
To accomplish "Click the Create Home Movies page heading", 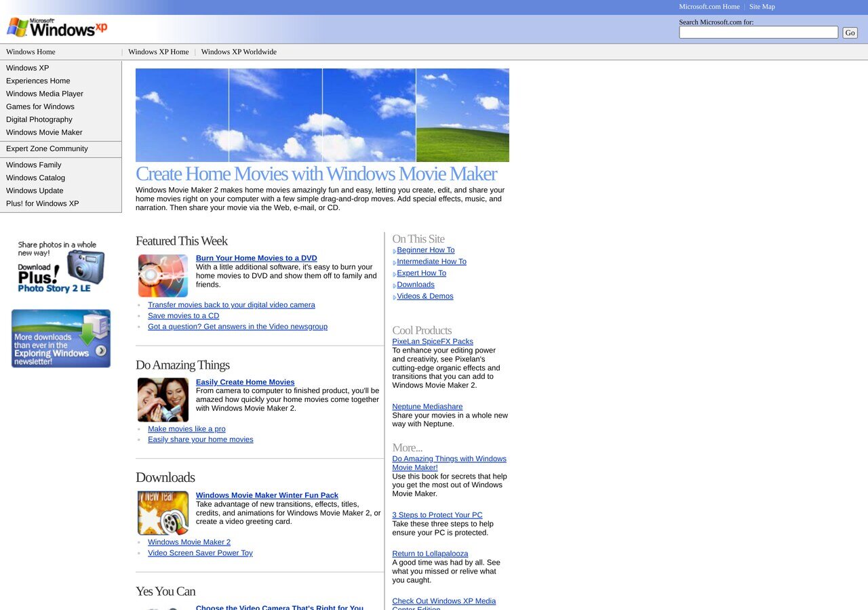I will (316, 174).
